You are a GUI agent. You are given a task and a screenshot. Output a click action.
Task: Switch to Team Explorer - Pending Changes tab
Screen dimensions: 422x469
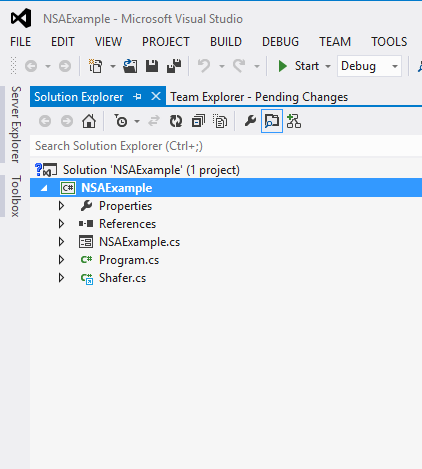[x=259, y=97]
